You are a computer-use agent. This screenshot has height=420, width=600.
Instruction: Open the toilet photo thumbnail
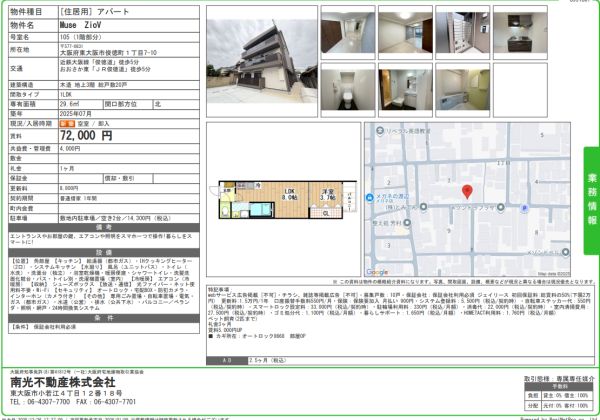348,90
